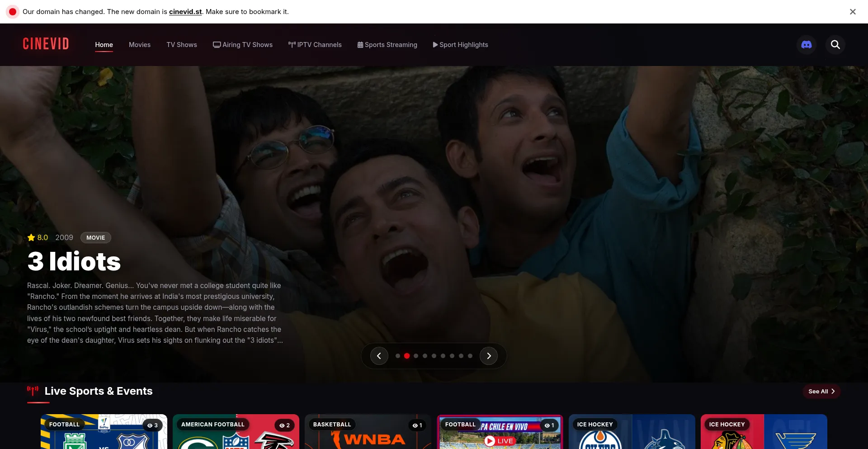Open Sport Highlights

461,45
